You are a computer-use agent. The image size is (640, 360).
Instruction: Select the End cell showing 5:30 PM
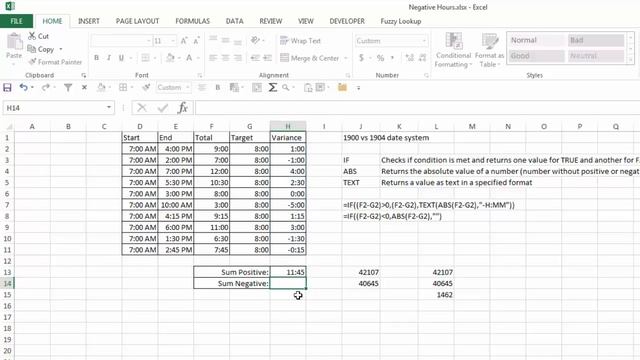click(176, 182)
